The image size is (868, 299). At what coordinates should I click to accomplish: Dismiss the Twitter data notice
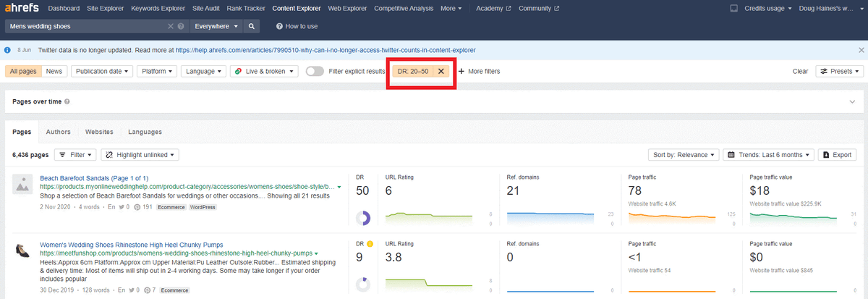coord(860,51)
